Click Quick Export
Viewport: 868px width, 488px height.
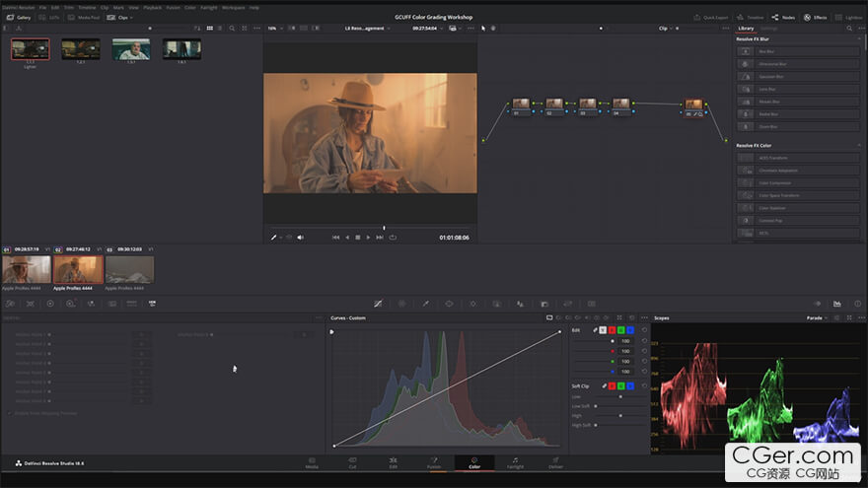(711, 18)
